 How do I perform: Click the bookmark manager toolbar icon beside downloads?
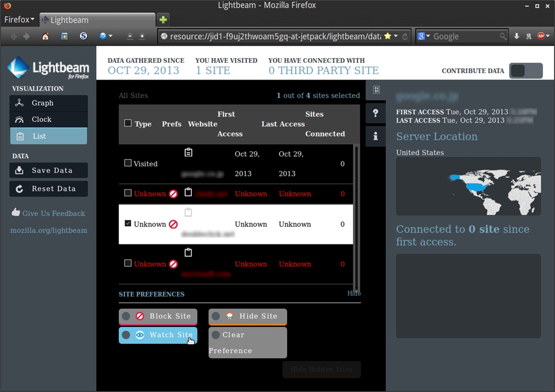[x=529, y=36]
